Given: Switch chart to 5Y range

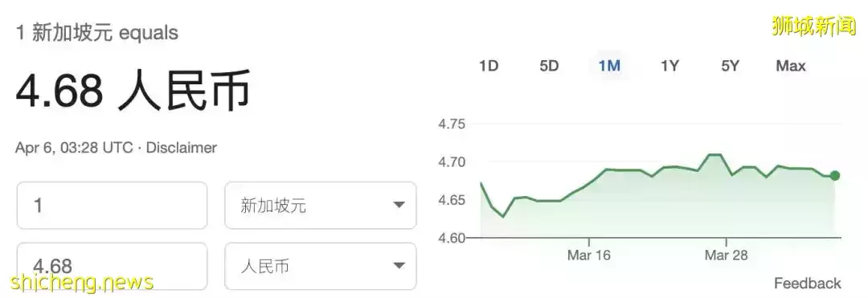Looking at the screenshot, I should (730, 67).
